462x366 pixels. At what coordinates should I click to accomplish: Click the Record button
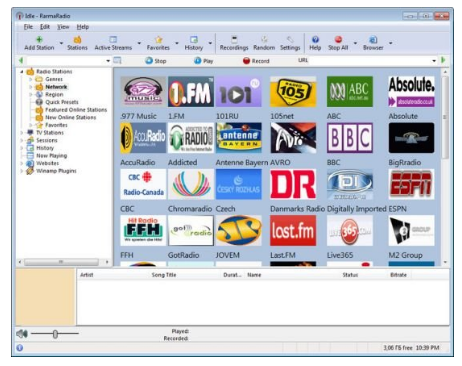(256, 61)
